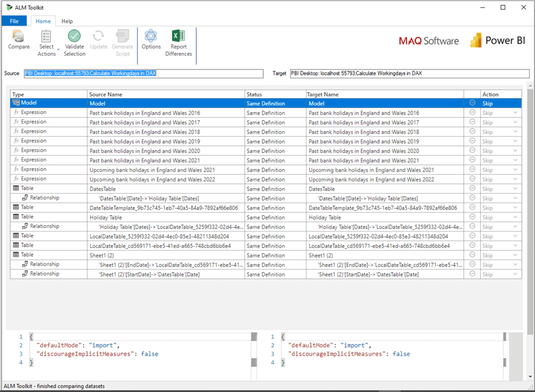The height and width of the screenshot is (392, 535).
Task: Click relationship icon in last row
Action: click(x=25, y=274)
